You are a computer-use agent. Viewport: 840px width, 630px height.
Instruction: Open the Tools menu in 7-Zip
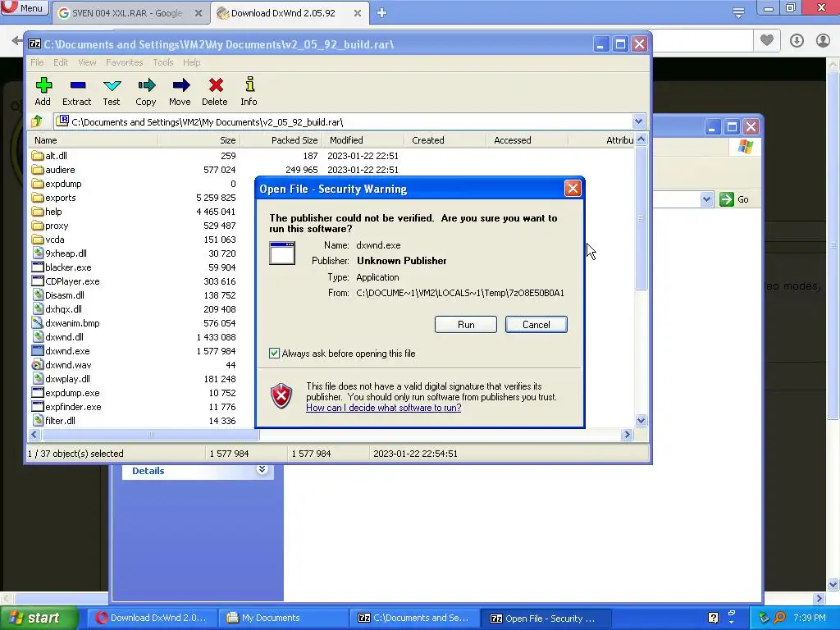point(163,62)
